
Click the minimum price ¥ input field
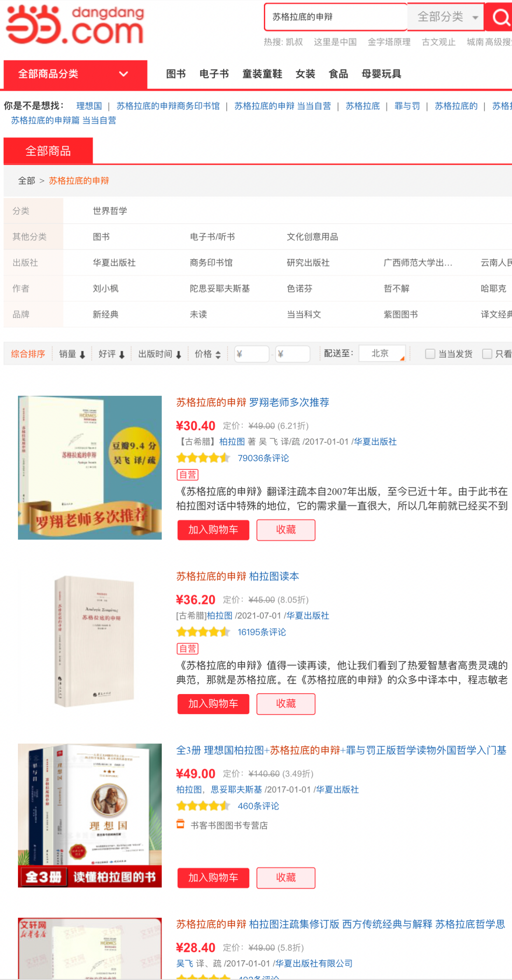[252, 354]
